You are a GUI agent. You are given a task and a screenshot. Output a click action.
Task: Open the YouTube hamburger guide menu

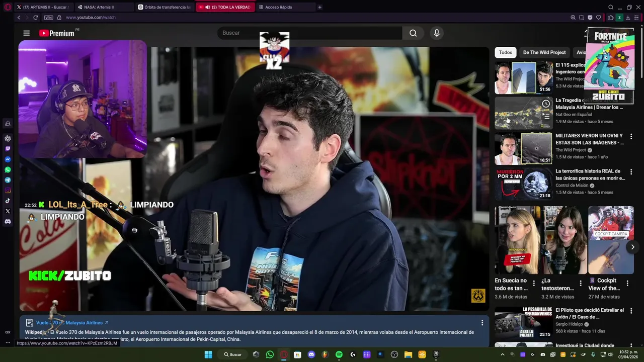[26, 33]
